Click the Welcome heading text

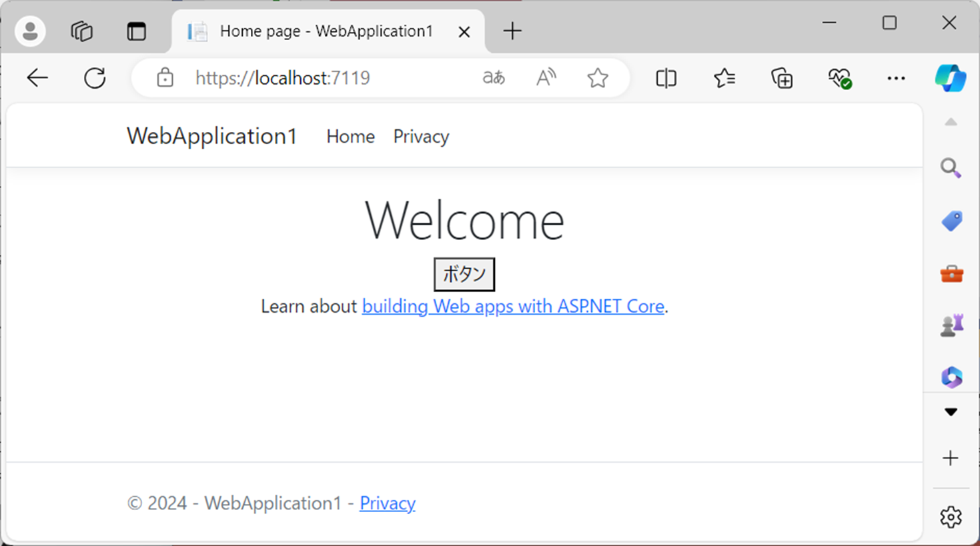[464, 220]
